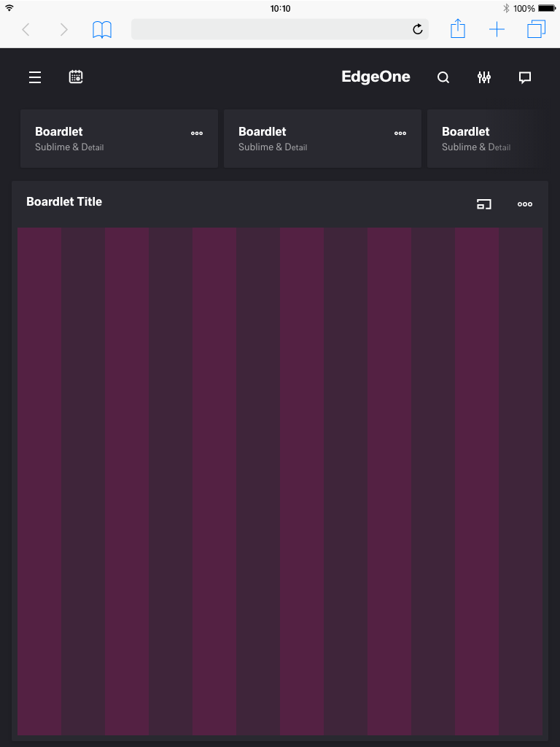
Task: Click the Boardlet Title heading
Action: pos(64,202)
